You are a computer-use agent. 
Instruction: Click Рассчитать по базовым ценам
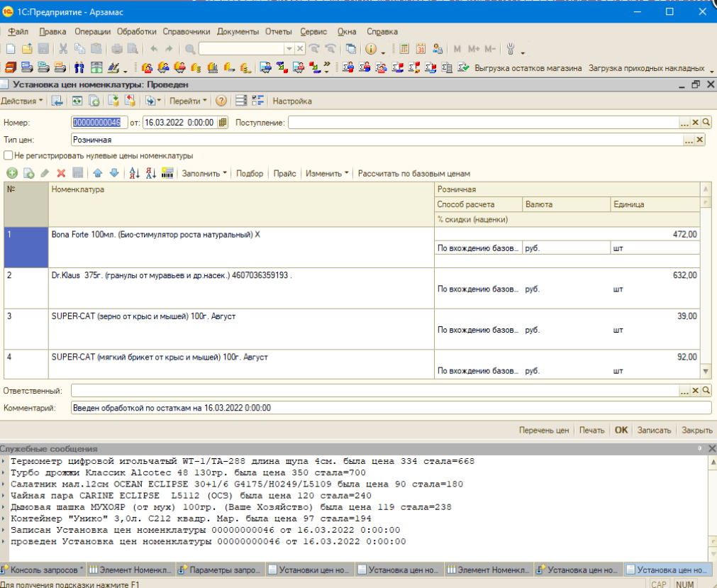click(414, 173)
